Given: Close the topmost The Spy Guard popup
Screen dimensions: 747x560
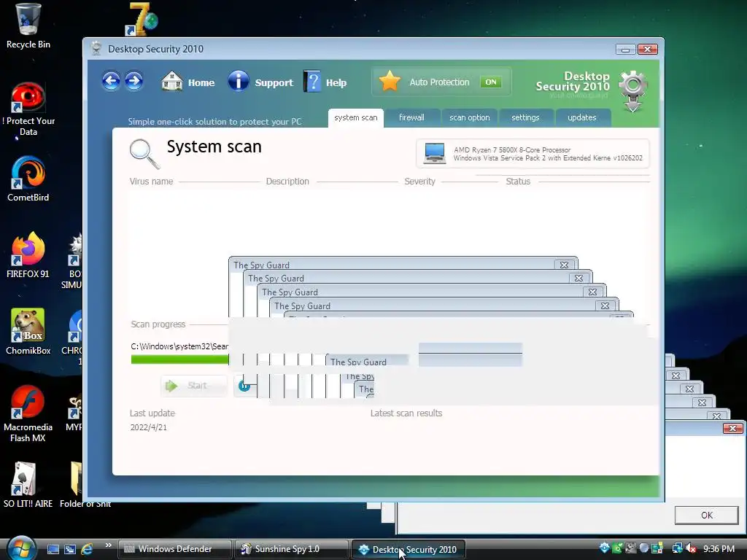Looking at the screenshot, I should 564,265.
